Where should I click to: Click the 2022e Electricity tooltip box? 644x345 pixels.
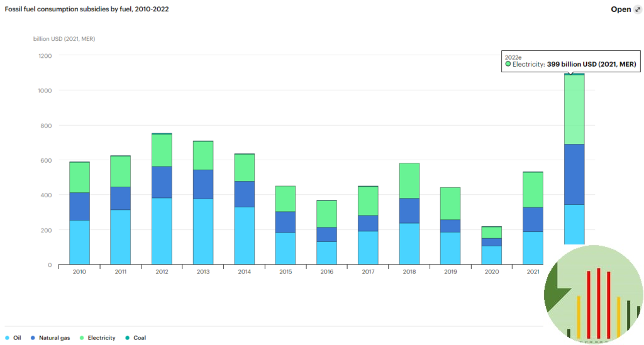(x=570, y=61)
